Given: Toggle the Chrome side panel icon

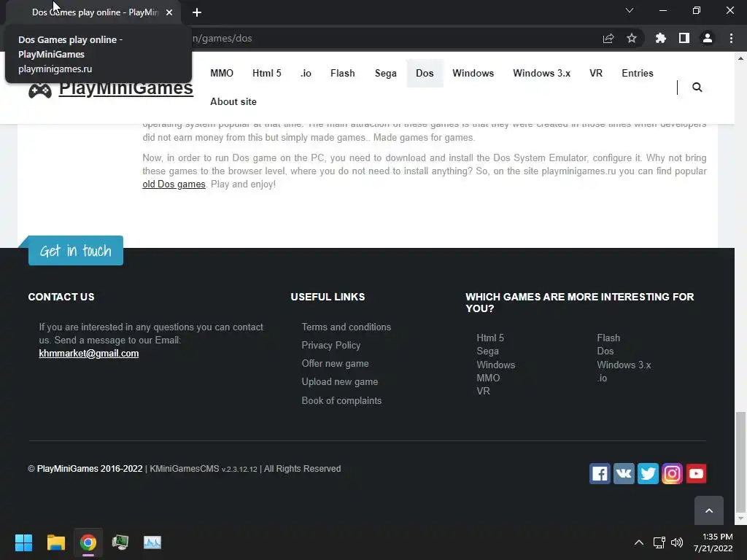Looking at the screenshot, I should pyautogui.click(x=684, y=38).
